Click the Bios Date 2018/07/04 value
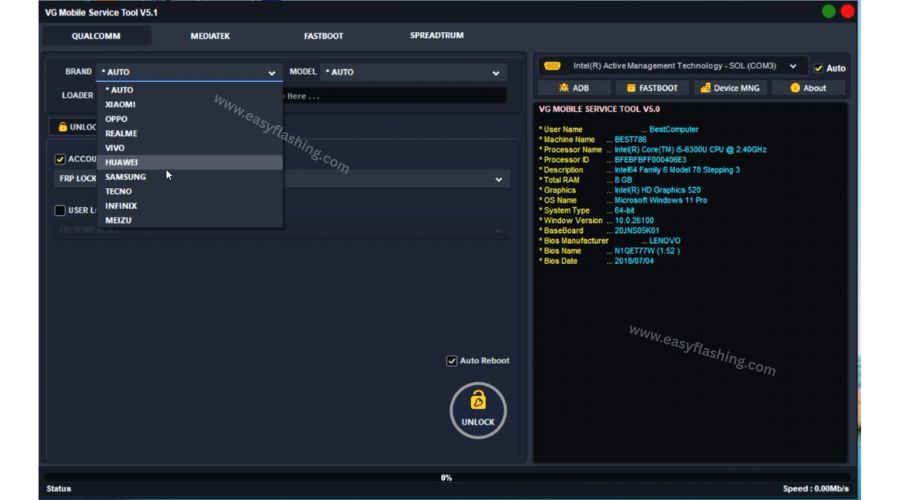Image resolution: width=900 pixels, height=500 pixels. 634,261
